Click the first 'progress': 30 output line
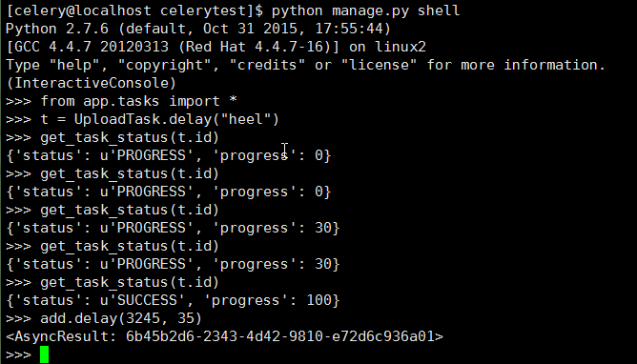637x364 pixels. point(173,228)
